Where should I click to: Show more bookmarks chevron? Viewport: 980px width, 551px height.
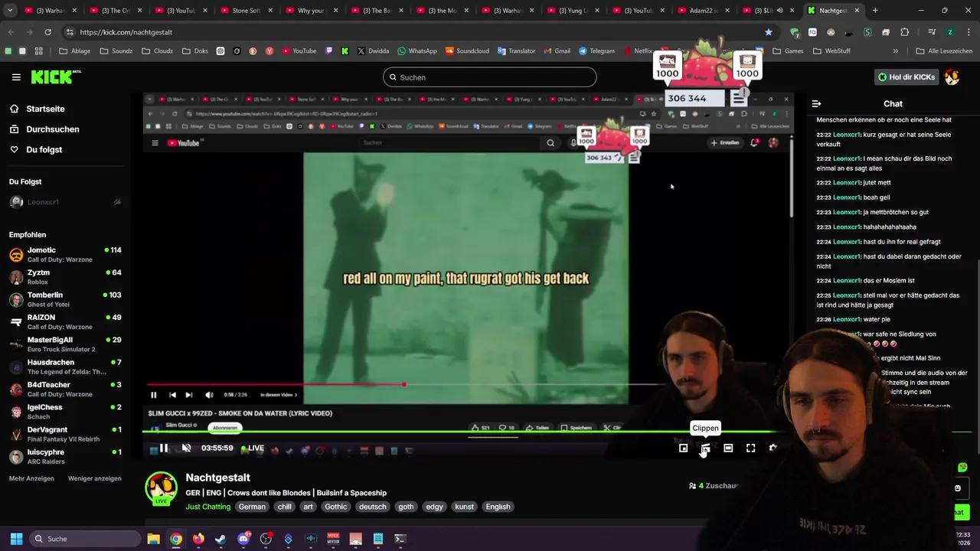(x=895, y=51)
